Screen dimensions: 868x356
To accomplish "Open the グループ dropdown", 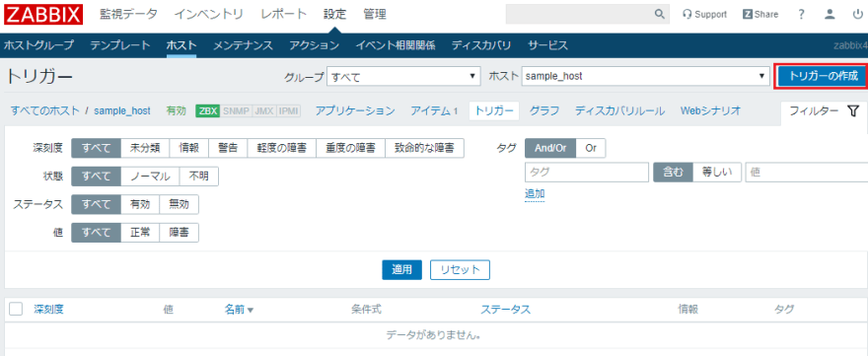I will tap(403, 76).
